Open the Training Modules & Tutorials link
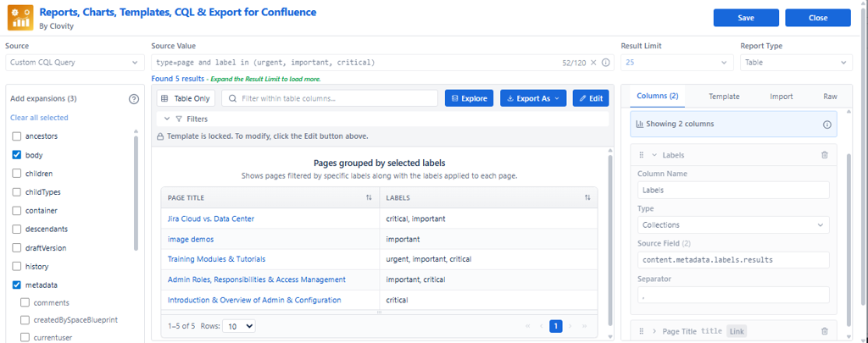 (216, 259)
